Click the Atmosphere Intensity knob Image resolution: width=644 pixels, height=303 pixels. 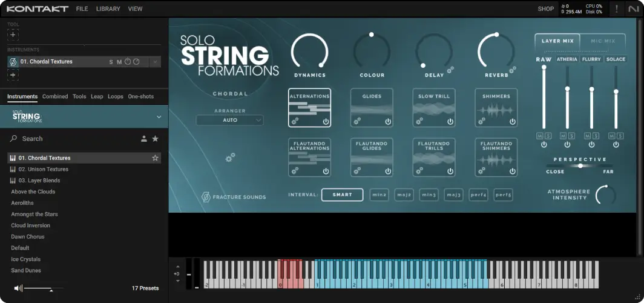click(x=605, y=195)
